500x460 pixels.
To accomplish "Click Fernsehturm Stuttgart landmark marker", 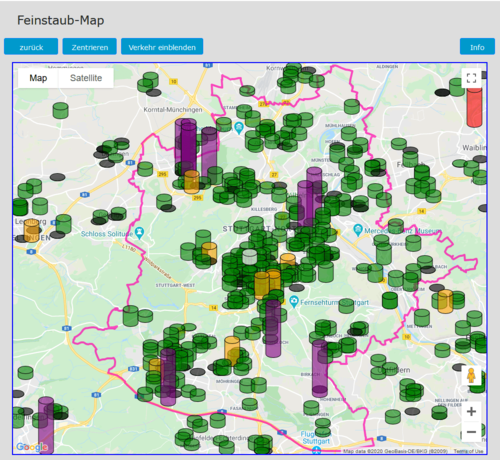I will point(294,302).
